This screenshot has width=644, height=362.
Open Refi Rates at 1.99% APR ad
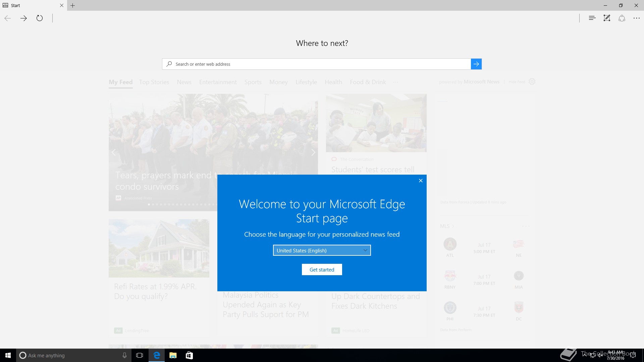click(155, 291)
